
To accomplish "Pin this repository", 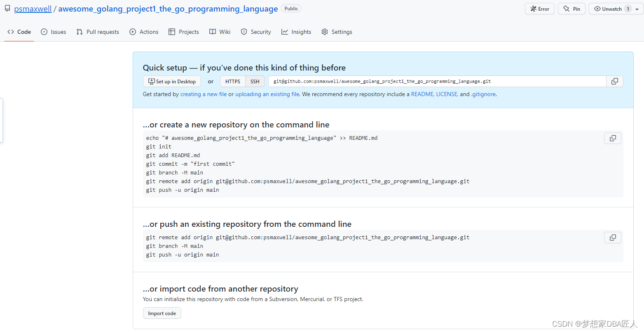I will [x=571, y=9].
